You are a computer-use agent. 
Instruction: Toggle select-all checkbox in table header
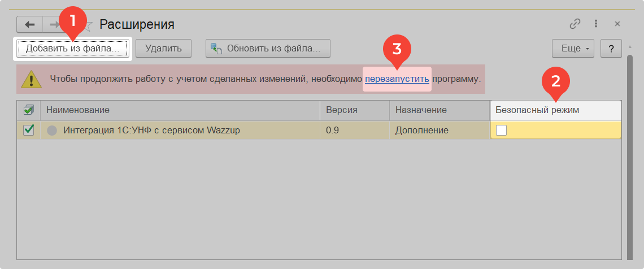(x=29, y=110)
